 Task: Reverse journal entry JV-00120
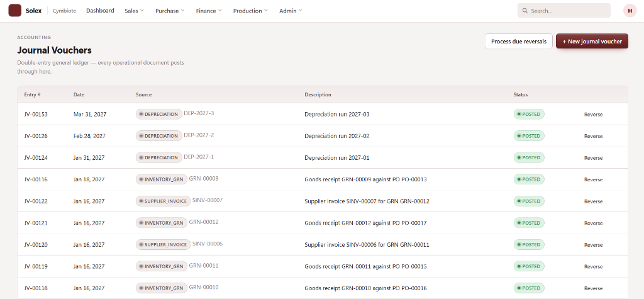593,245
